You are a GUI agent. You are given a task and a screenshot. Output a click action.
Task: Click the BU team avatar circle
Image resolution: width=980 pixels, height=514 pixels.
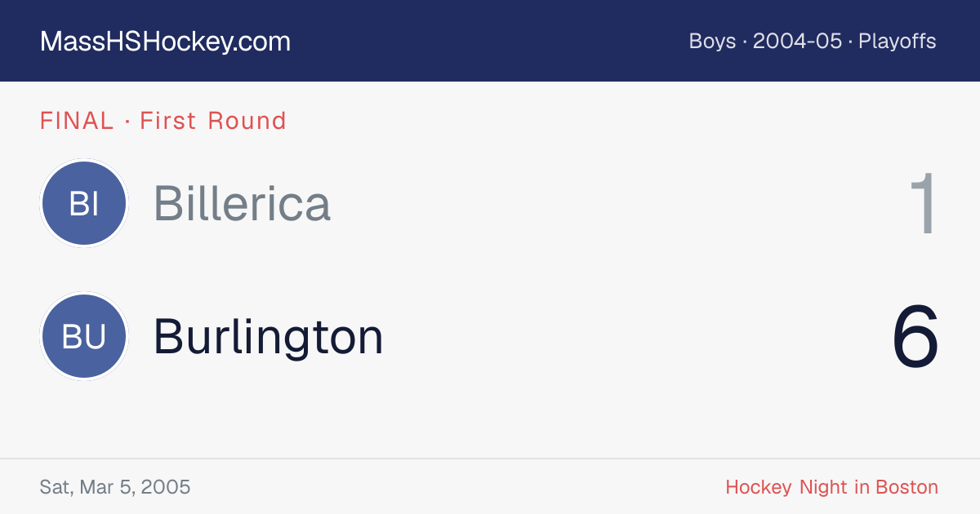point(84,337)
